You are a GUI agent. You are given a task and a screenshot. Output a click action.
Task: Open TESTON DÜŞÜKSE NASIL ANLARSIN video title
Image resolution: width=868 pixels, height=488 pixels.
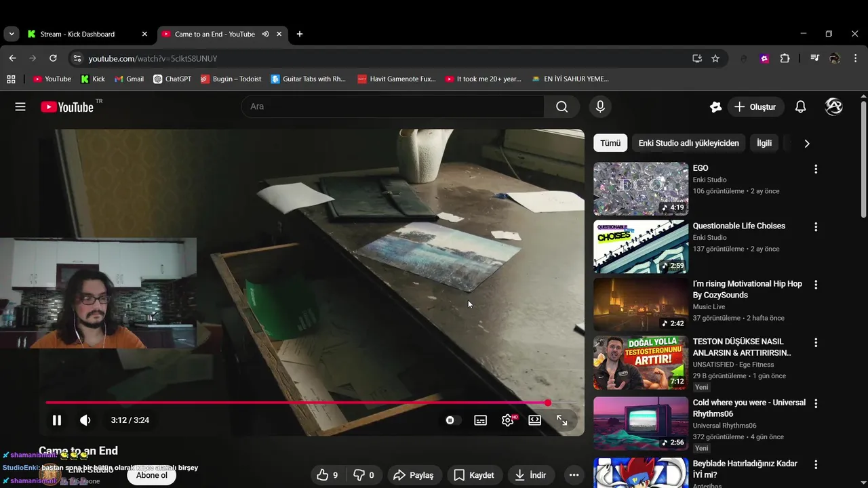pyautogui.click(x=742, y=347)
